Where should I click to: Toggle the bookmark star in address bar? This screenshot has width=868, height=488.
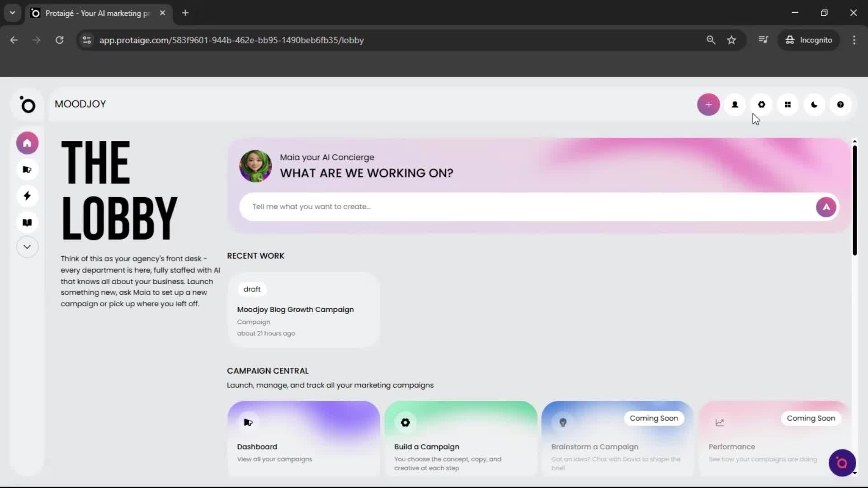[731, 40]
